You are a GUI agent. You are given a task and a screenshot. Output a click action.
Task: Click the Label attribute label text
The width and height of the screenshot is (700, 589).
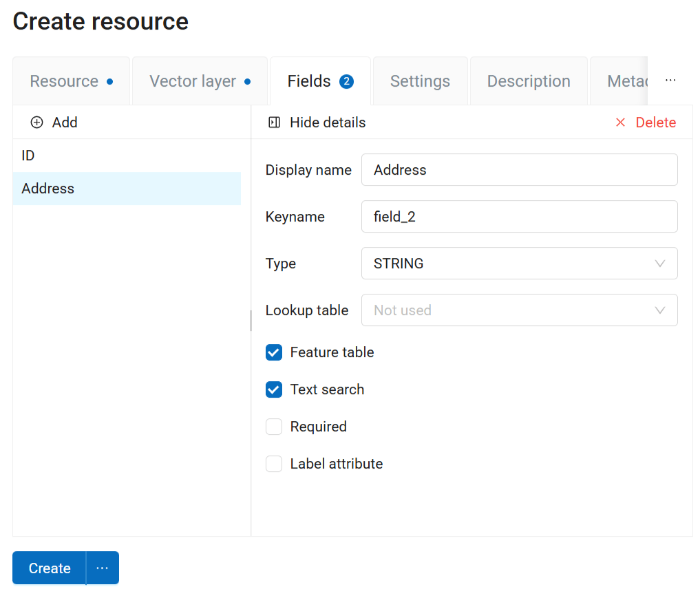click(337, 464)
